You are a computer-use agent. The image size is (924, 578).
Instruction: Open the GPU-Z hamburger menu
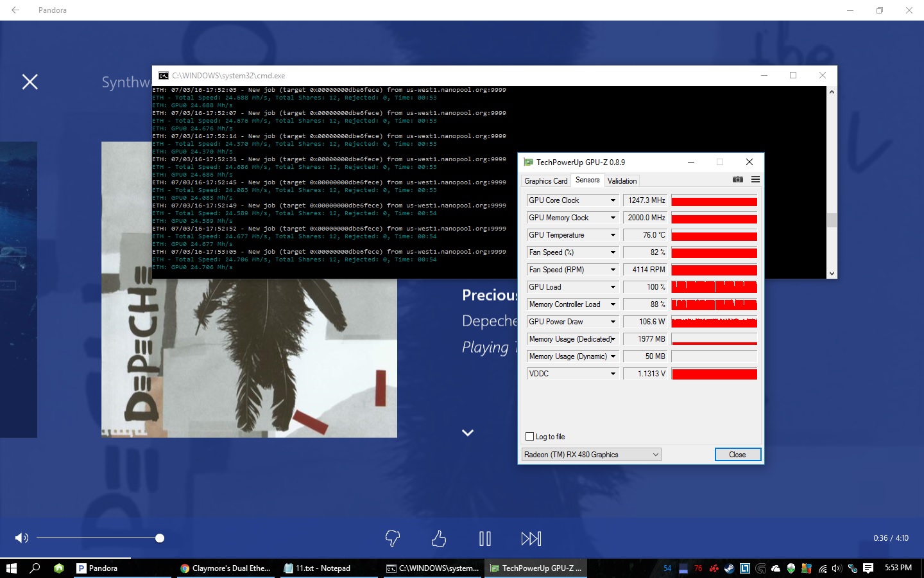pos(755,180)
